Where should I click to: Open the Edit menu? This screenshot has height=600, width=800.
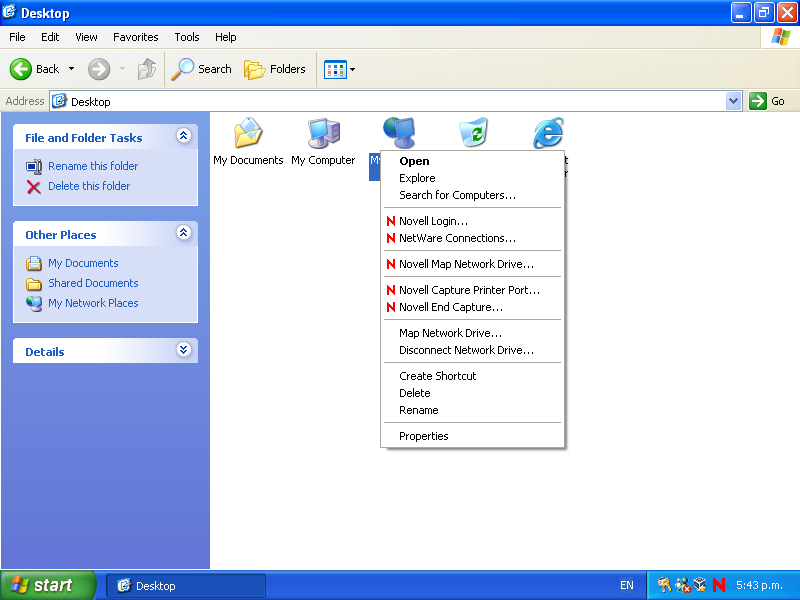coord(50,37)
